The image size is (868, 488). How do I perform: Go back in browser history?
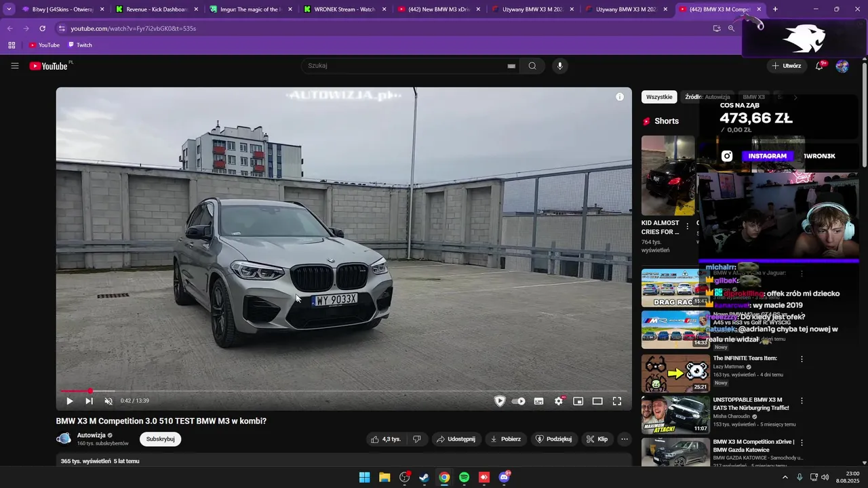click(9, 28)
